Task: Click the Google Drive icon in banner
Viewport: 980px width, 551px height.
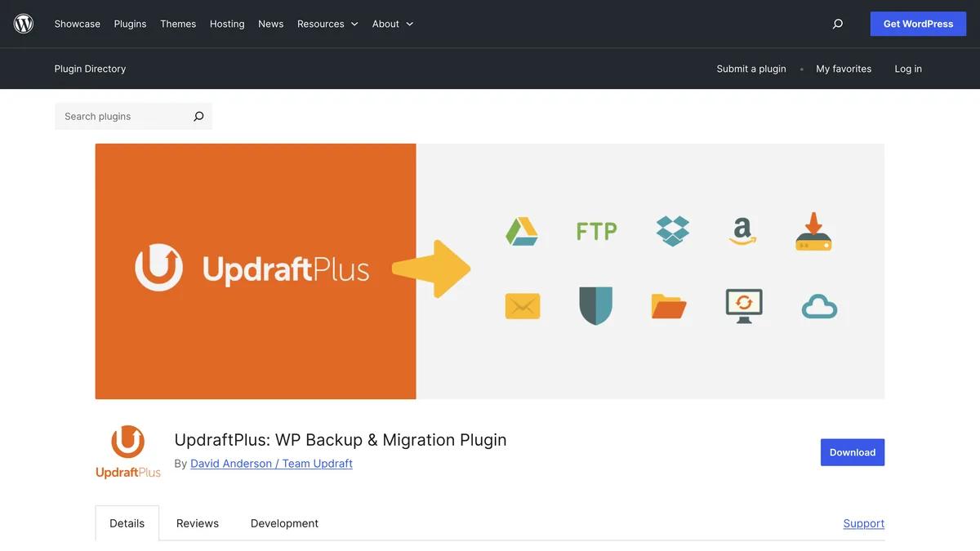Action: [521, 231]
